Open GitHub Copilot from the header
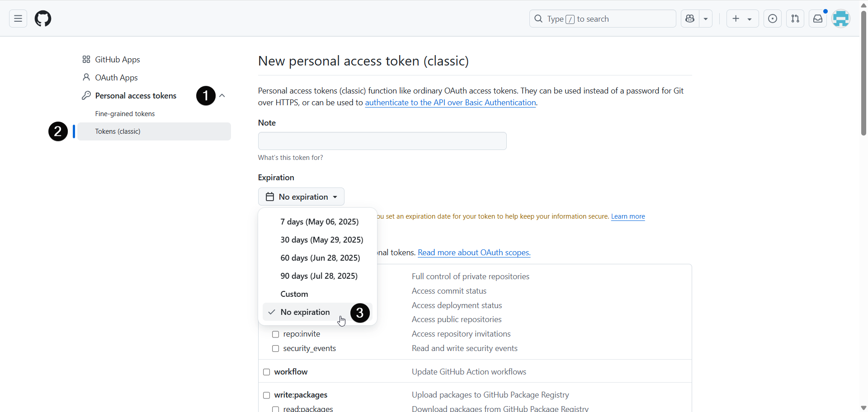 coord(690,19)
